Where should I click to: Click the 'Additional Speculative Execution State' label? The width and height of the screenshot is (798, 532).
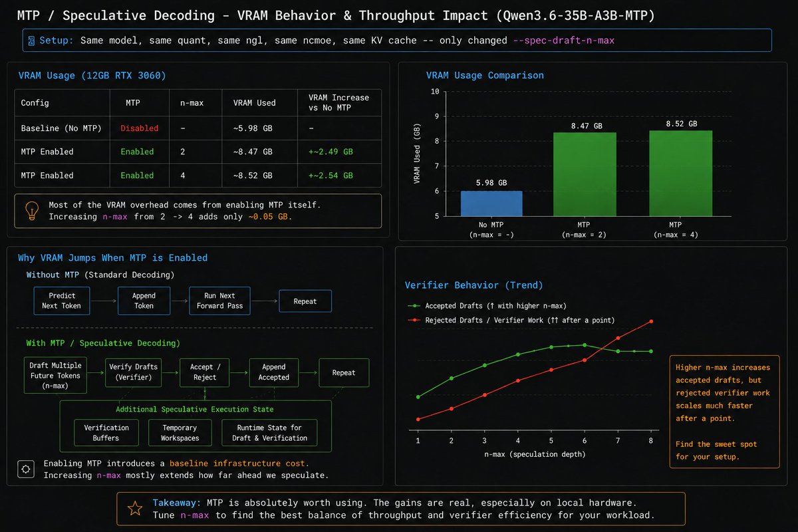click(195, 409)
